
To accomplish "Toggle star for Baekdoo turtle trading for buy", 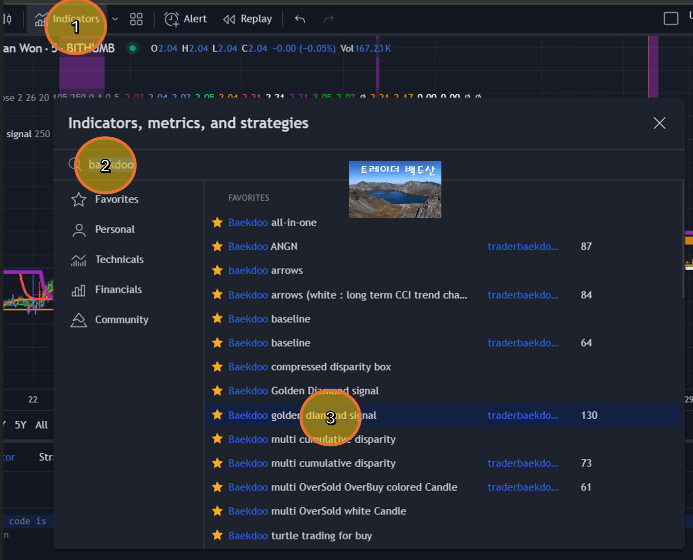I will tap(217, 536).
